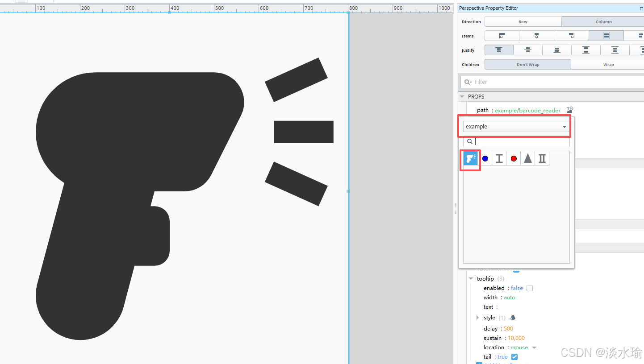Justify content with space-between
This screenshot has width=644, height=364.
click(x=585, y=50)
